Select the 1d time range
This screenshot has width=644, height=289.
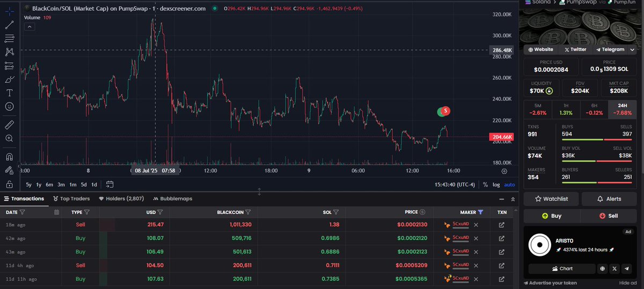pos(94,184)
